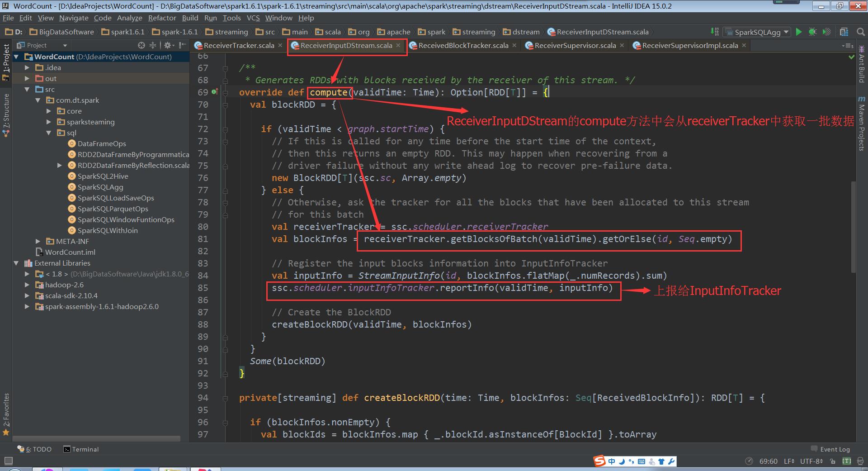Toggle the 2: Favorites side tab
The height and width of the screenshot is (471, 868).
coord(6,414)
